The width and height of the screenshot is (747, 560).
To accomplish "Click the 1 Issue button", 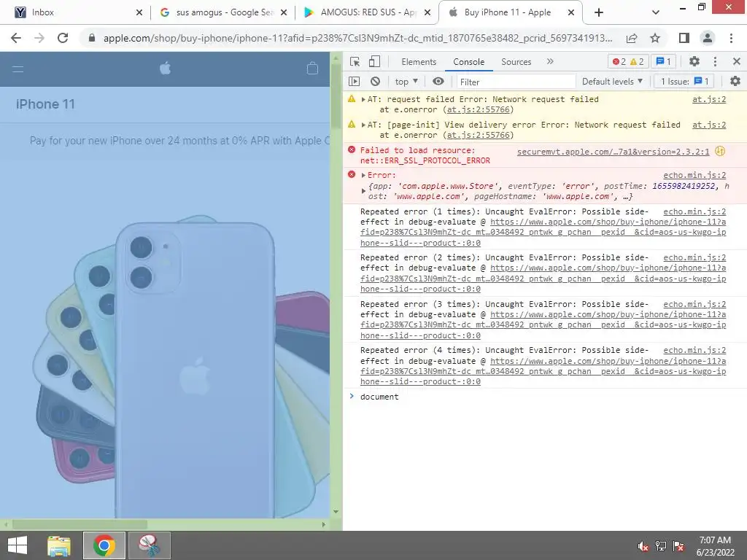I will pos(684,82).
